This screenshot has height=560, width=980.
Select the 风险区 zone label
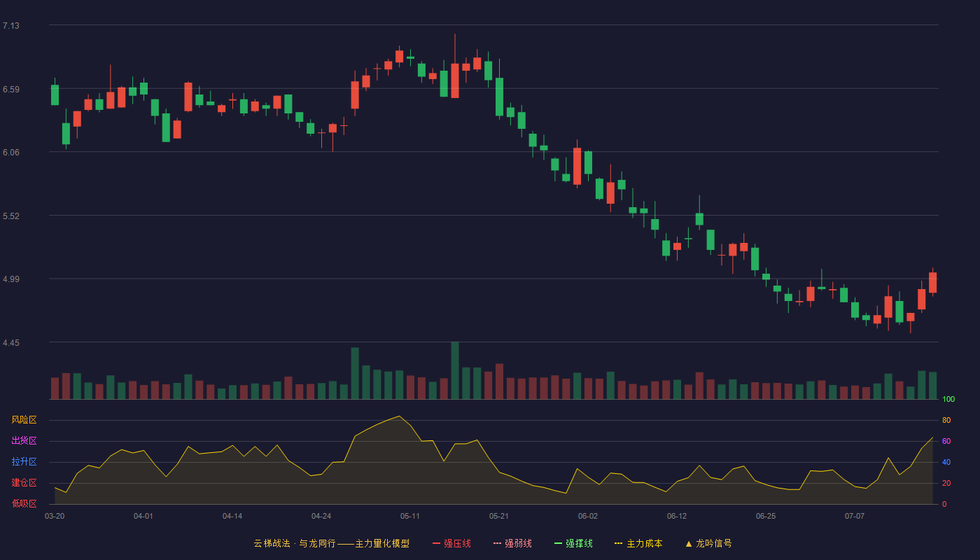click(x=24, y=420)
